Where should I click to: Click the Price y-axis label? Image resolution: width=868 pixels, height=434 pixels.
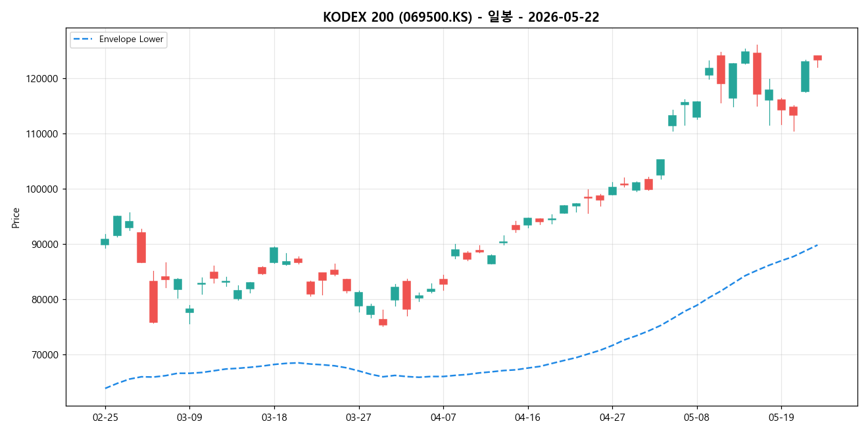coord(16,218)
